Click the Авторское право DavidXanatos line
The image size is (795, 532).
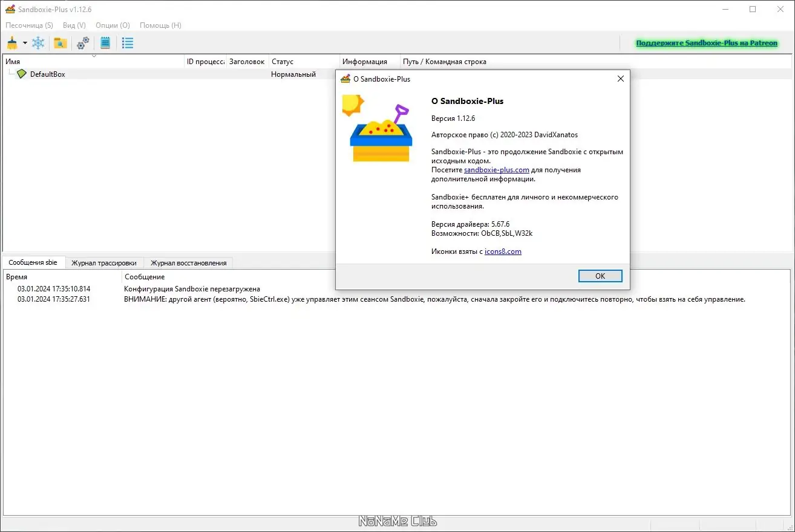pos(505,135)
